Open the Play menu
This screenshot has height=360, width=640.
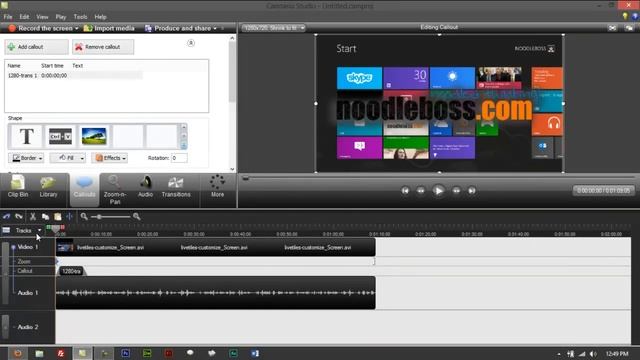point(61,17)
